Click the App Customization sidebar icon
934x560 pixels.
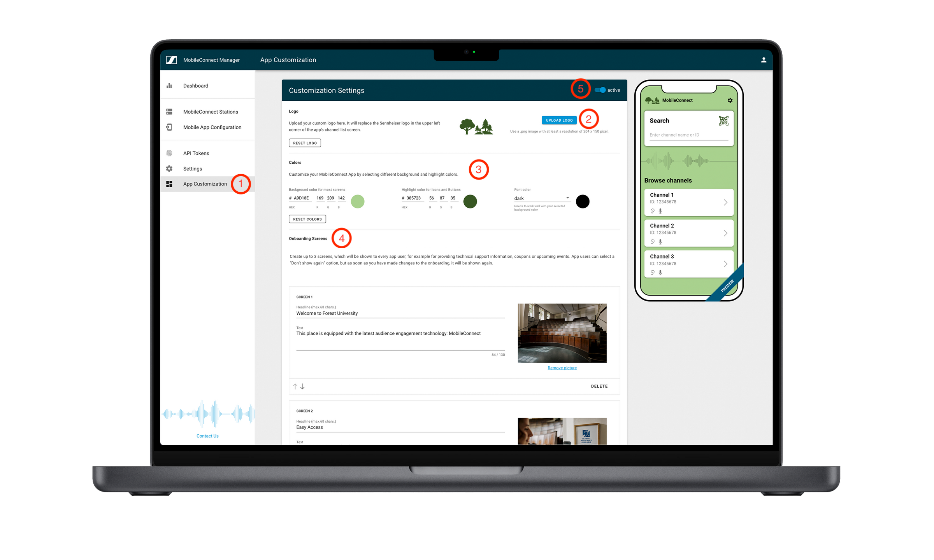pyautogui.click(x=171, y=184)
